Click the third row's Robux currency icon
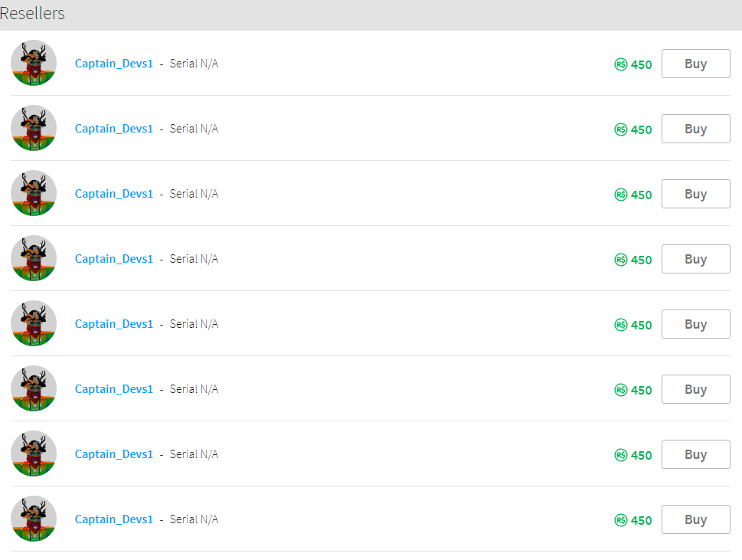This screenshot has width=742, height=560. (621, 195)
